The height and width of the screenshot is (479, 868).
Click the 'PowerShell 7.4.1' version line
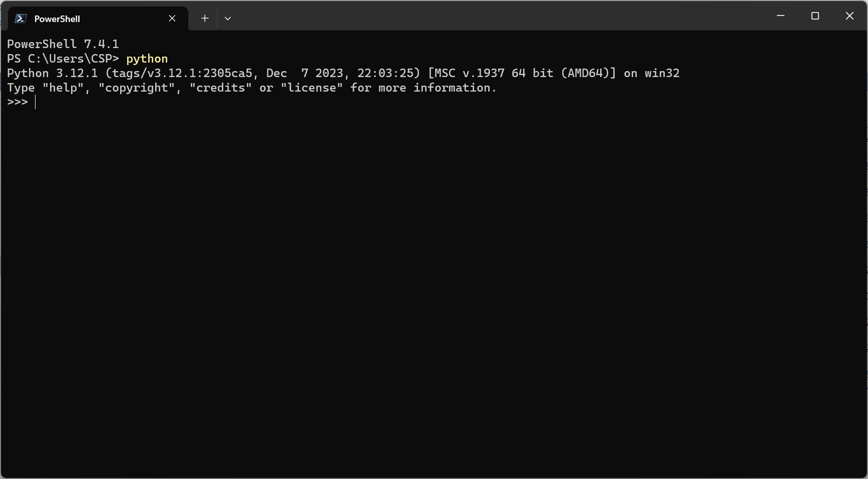point(63,44)
